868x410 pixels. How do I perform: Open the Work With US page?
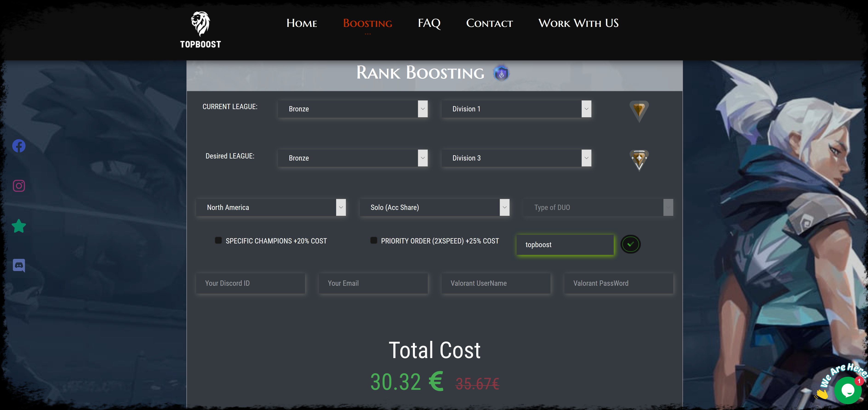pos(579,23)
